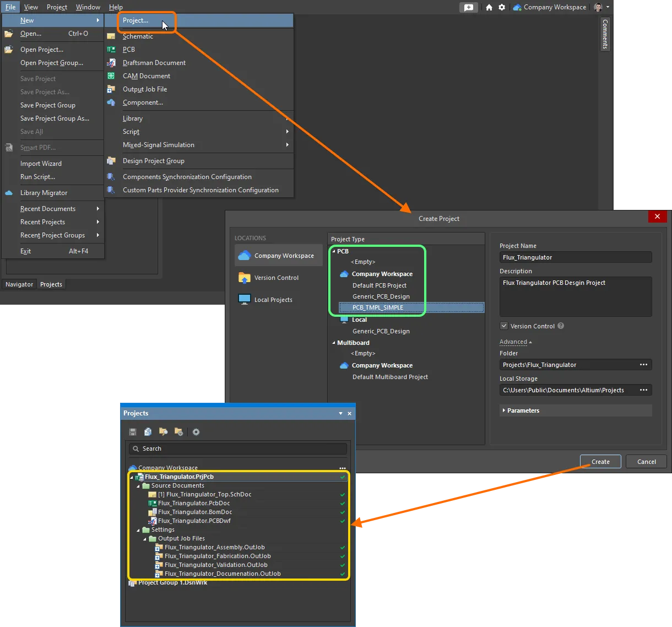The width and height of the screenshot is (672, 627).
Task: Open the Home page icon
Action: coord(489,8)
